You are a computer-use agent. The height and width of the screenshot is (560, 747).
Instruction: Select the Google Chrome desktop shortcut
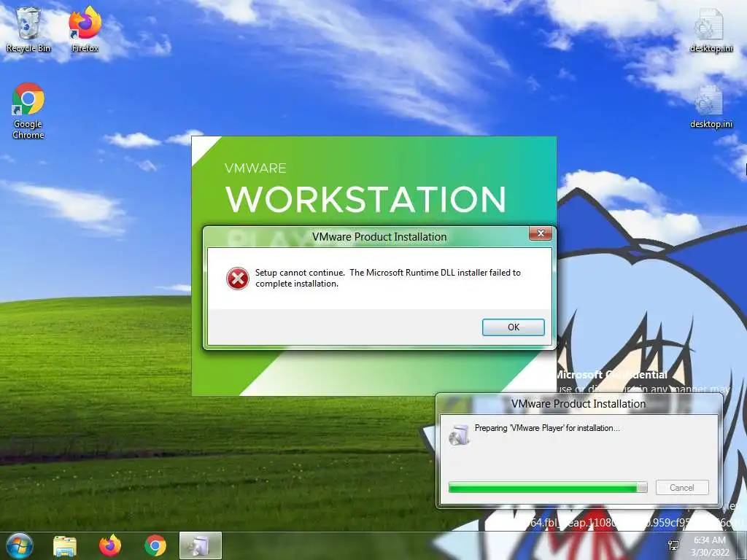pyautogui.click(x=28, y=111)
